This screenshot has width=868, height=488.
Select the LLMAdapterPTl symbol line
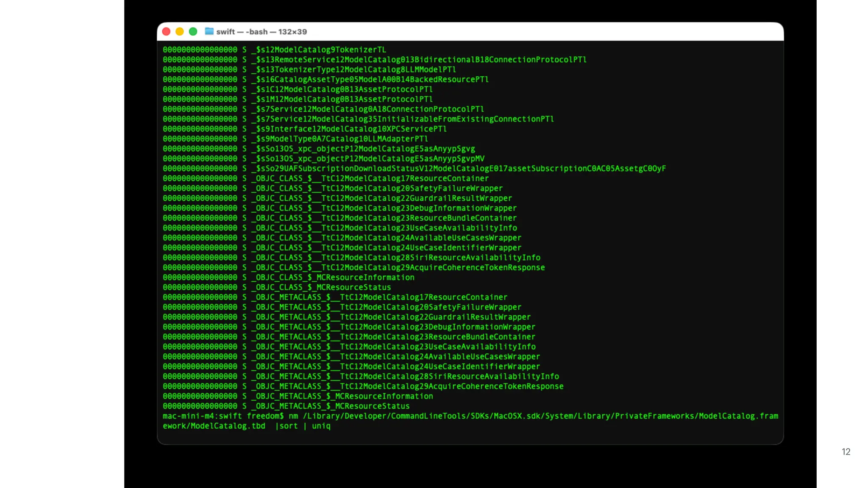pos(339,139)
